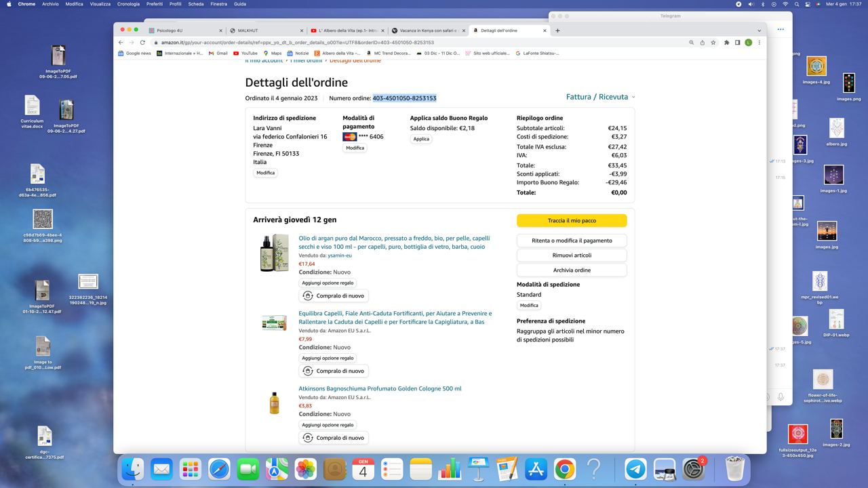The width and height of the screenshot is (868, 488).
Task: Select the Curriculum vitae.docx desktop file
Action: [32, 112]
